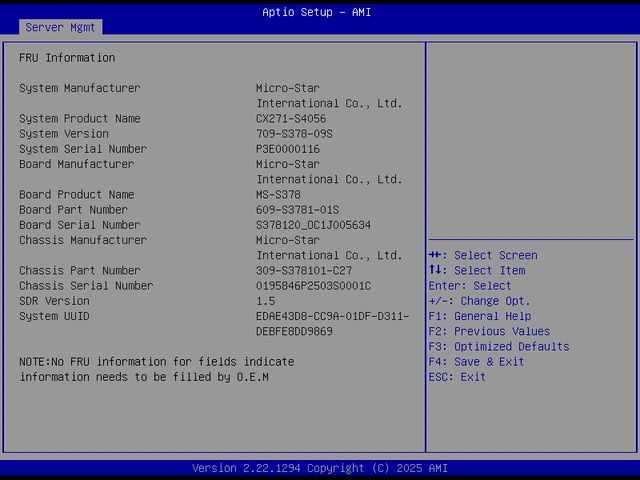
Task: Select product name value CX271-S4056
Action: click(x=291, y=119)
